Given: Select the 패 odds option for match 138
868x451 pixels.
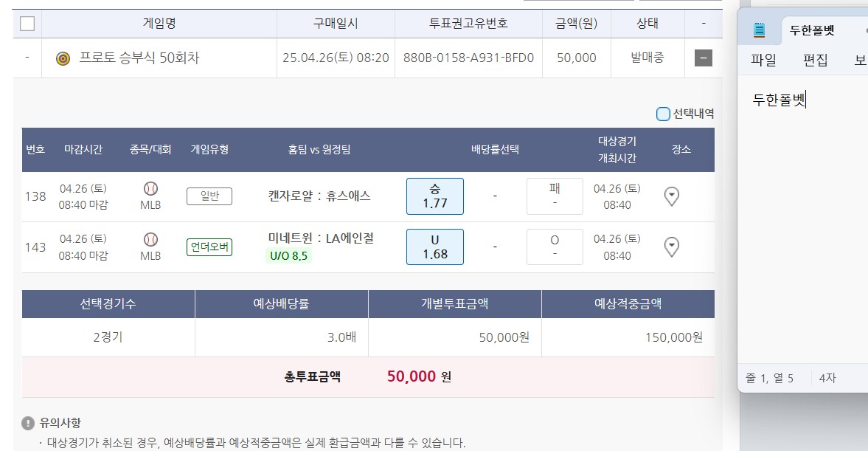Looking at the screenshot, I should [555, 196].
